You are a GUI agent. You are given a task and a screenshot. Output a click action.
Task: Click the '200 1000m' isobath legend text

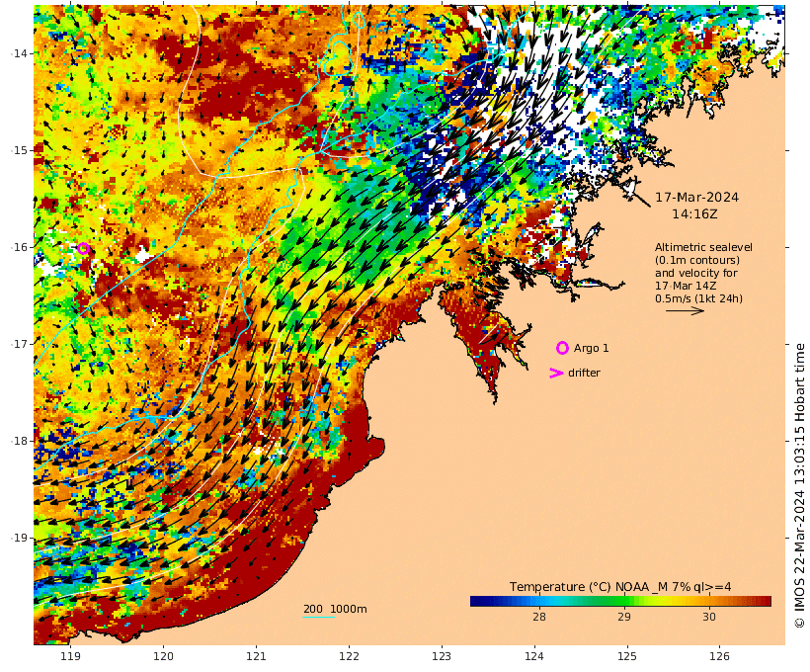335,609
